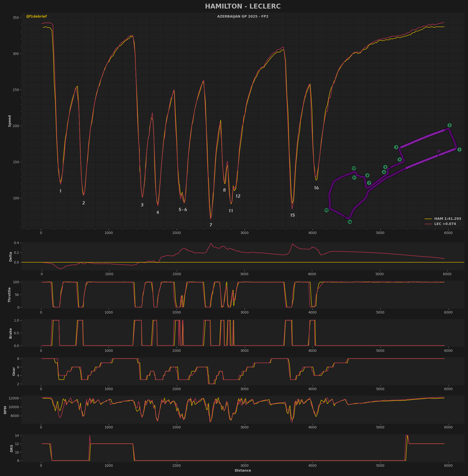This screenshot has height=476, width=468.
Task: Click the yellow HAM line swatch in the legend
Action: (428, 219)
